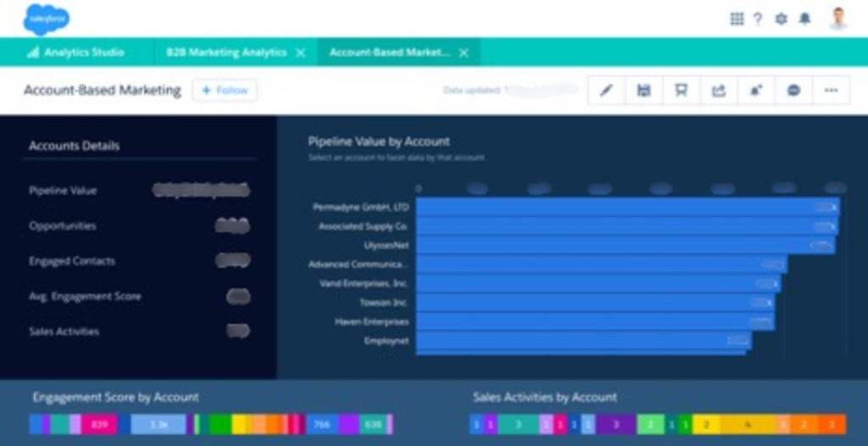Open the user profile avatar

click(838, 19)
